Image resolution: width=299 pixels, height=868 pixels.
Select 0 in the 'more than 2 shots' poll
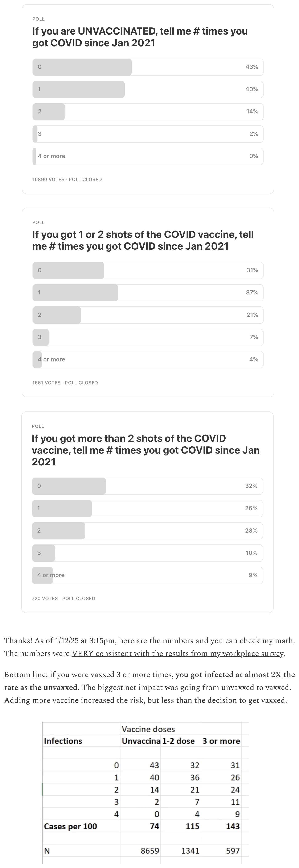[x=147, y=486]
